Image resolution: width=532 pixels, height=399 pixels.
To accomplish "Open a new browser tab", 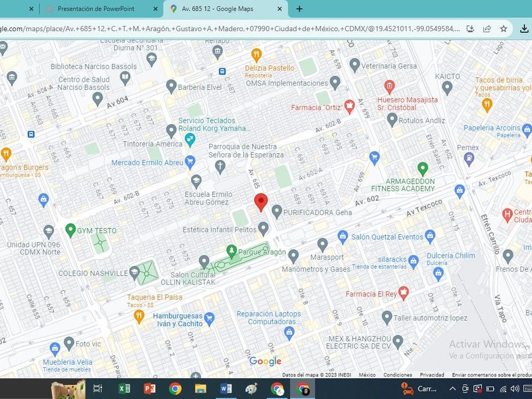I will [x=299, y=9].
